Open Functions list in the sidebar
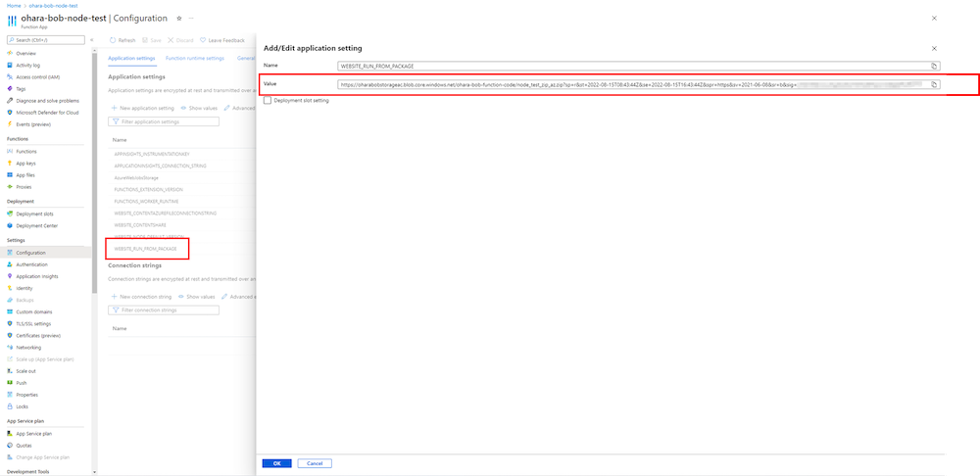The height and width of the screenshot is (476, 980). [26, 151]
